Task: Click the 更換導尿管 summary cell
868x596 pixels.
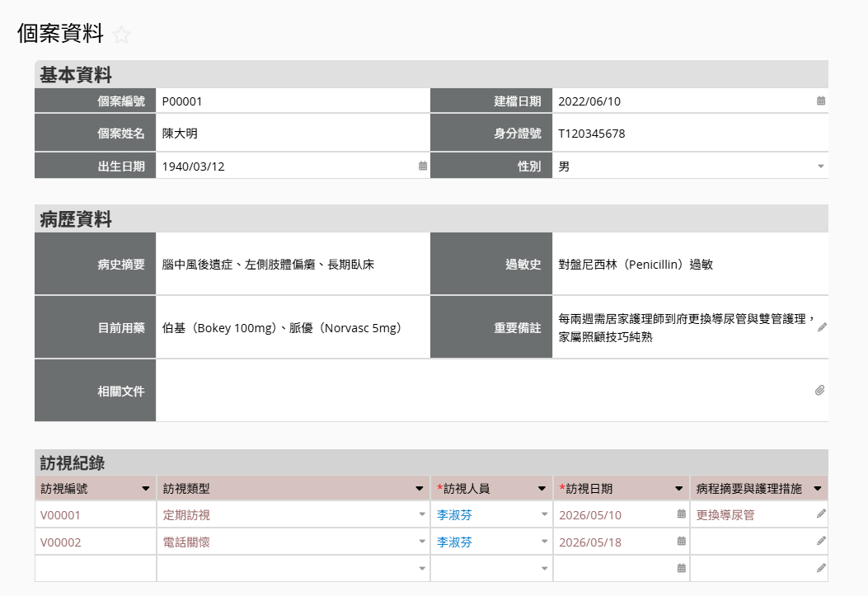Action: (x=758, y=514)
